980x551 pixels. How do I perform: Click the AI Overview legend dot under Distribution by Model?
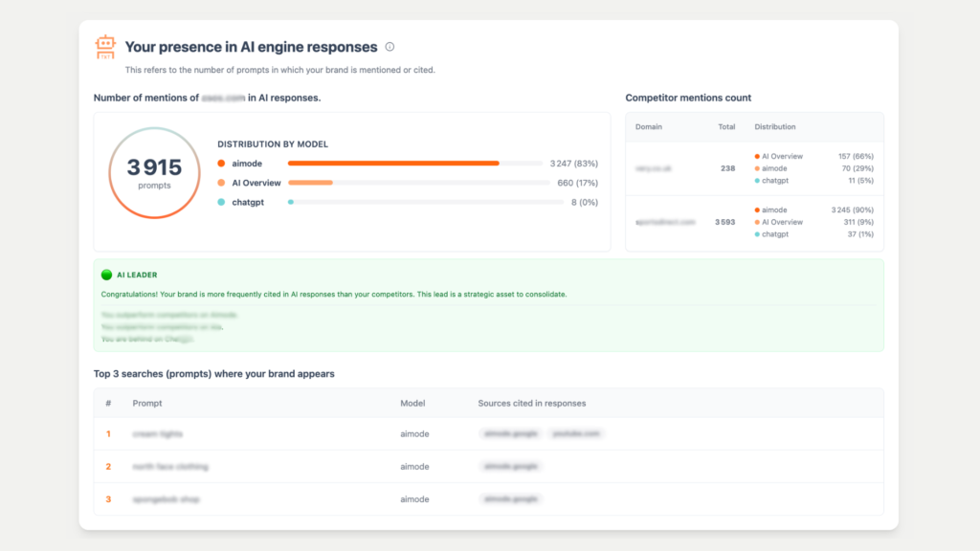[x=221, y=183]
